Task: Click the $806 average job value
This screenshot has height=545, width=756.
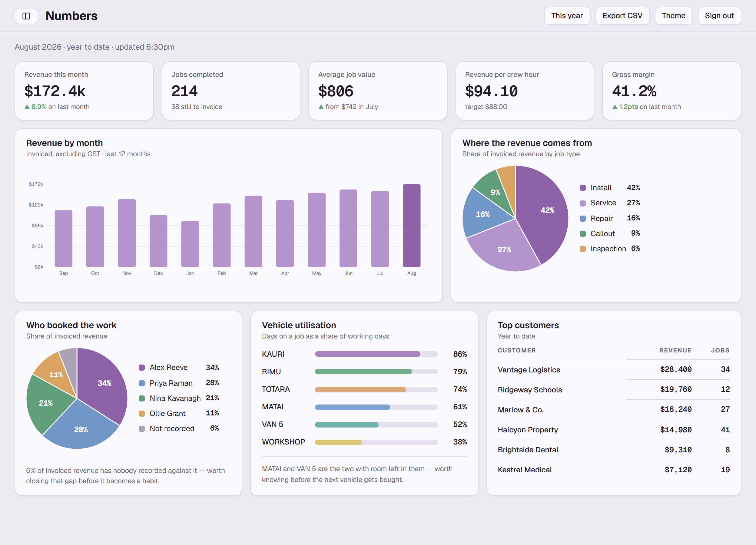Action: point(336,91)
